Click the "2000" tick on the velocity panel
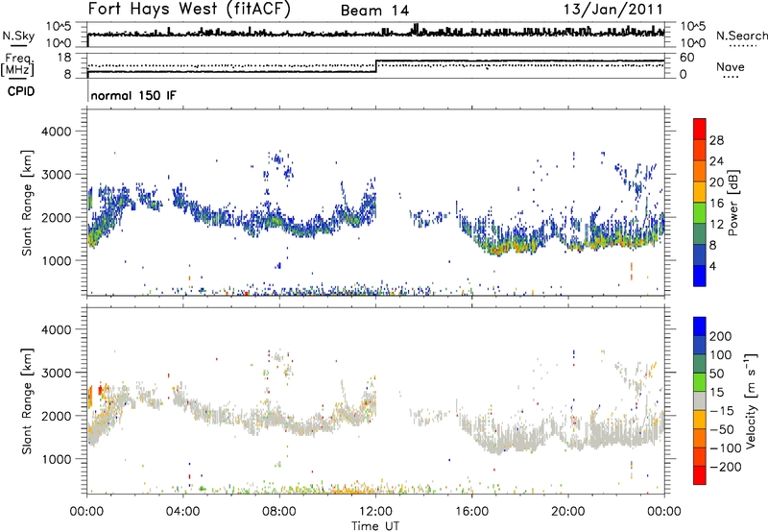Viewport: 768px width, 532px height. (56, 416)
